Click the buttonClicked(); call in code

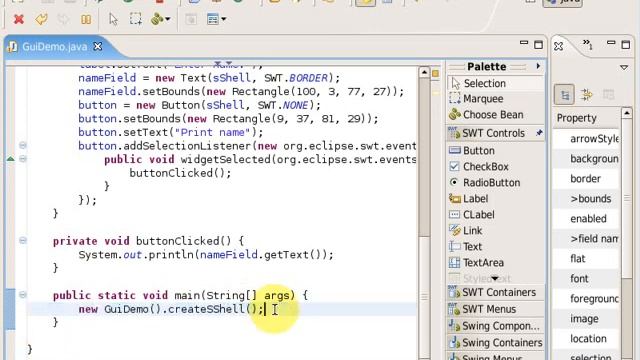click(x=180, y=173)
